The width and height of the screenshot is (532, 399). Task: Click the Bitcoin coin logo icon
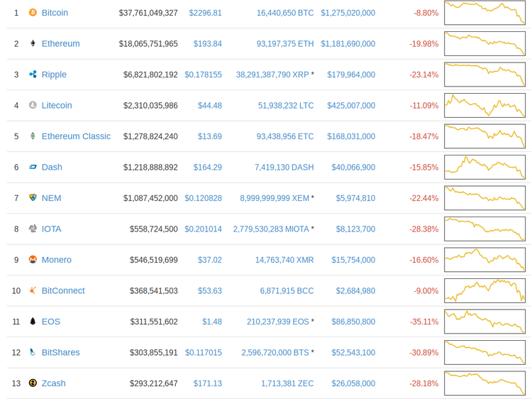click(x=33, y=13)
